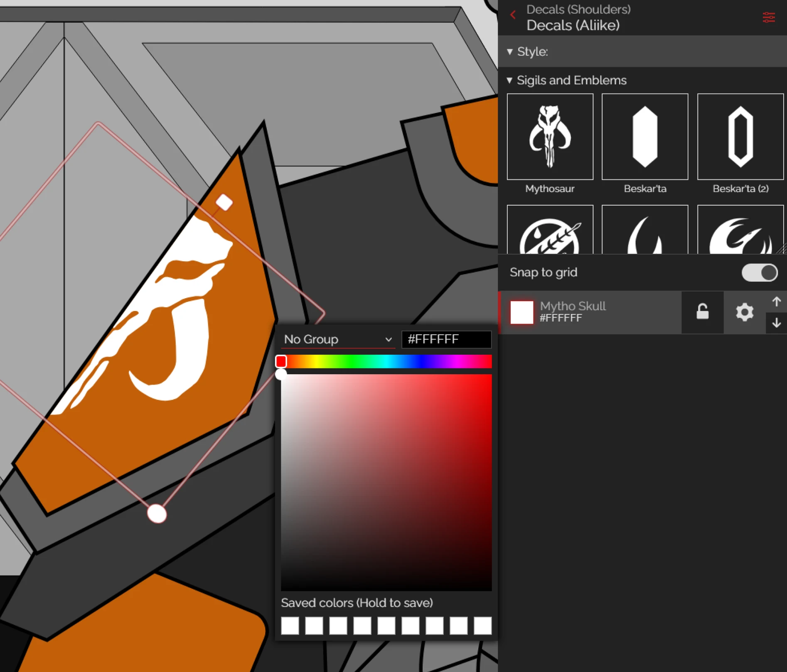Select the Mythosaur emblem
This screenshot has width=787, height=672.
coord(550,137)
